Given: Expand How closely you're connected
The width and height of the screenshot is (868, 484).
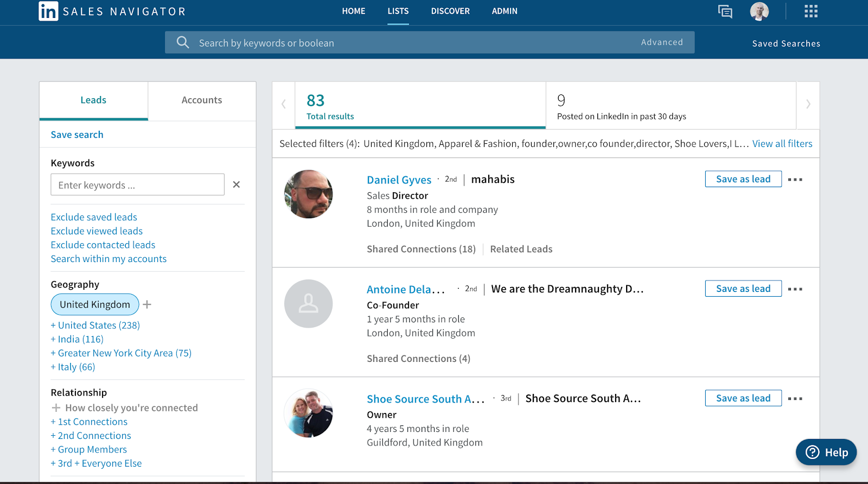Looking at the screenshot, I should pyautogui.click(x=125, y=407).
